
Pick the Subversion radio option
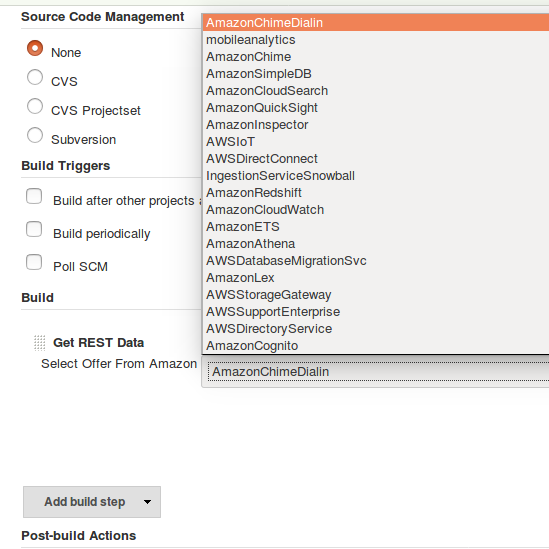(x=35, y=135)
